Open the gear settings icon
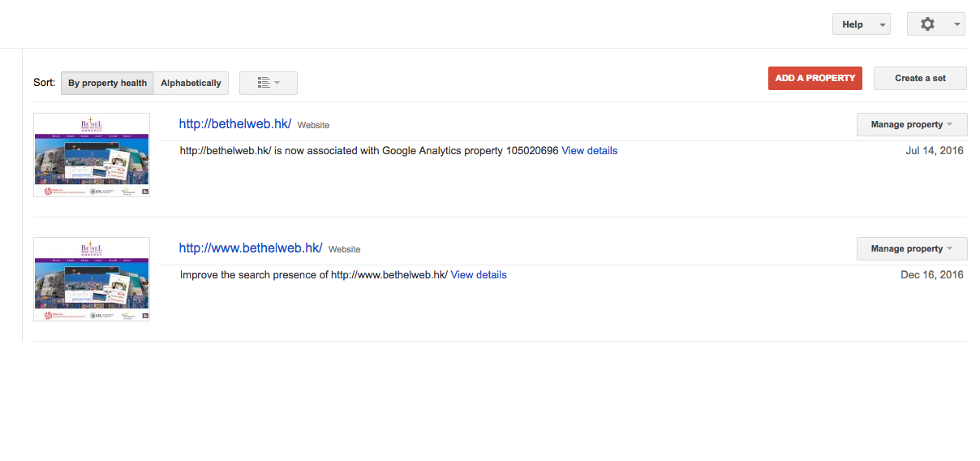Screen dimensions: 980x461 coord(927,24)
